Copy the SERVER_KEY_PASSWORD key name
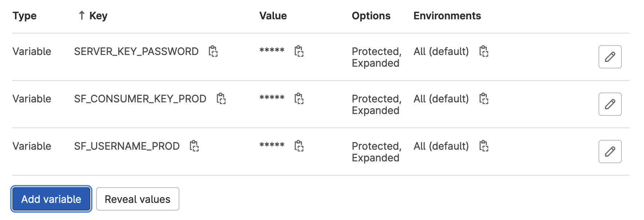The image size is (644, 220). (x=213, y=51)
